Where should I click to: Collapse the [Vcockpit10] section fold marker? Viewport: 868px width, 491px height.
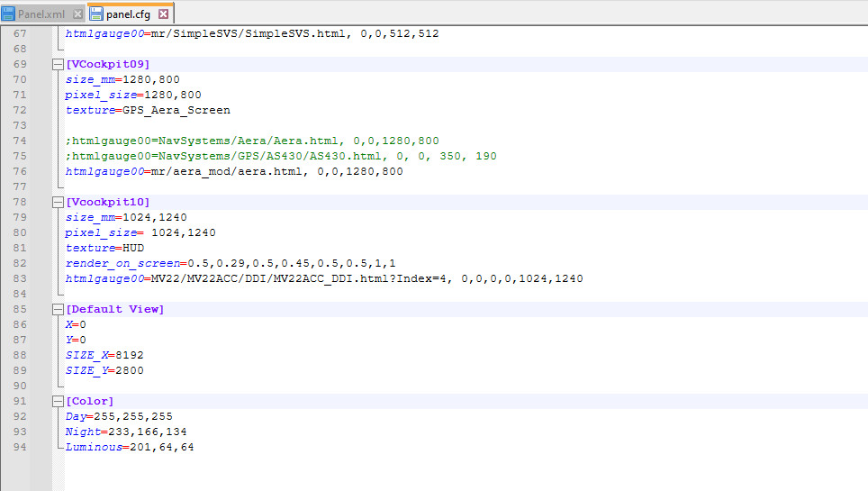coord(59,202)
